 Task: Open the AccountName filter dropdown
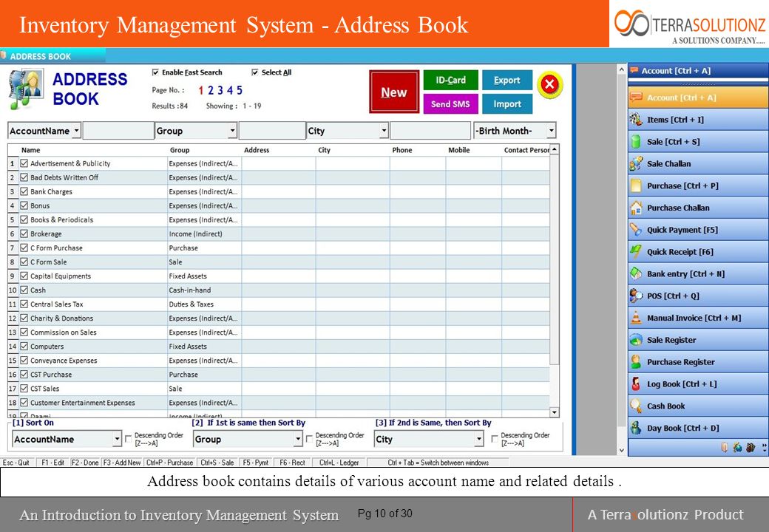click(x=76, y=131)
